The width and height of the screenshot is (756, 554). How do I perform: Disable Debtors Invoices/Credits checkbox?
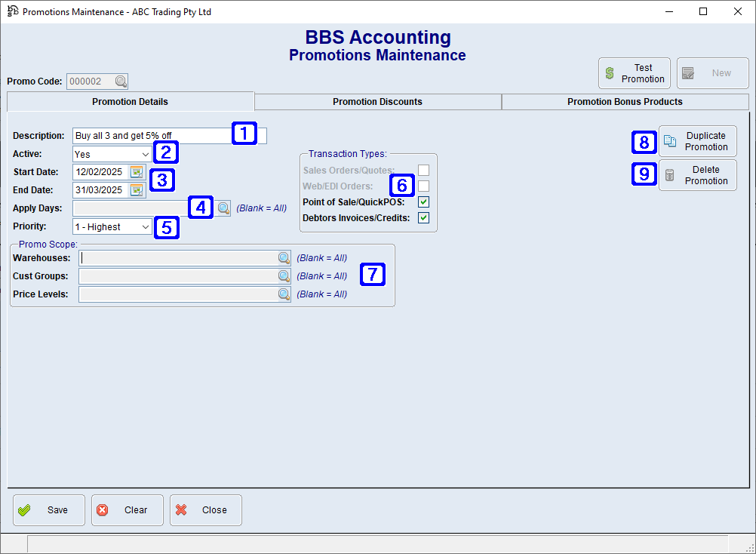423,218
